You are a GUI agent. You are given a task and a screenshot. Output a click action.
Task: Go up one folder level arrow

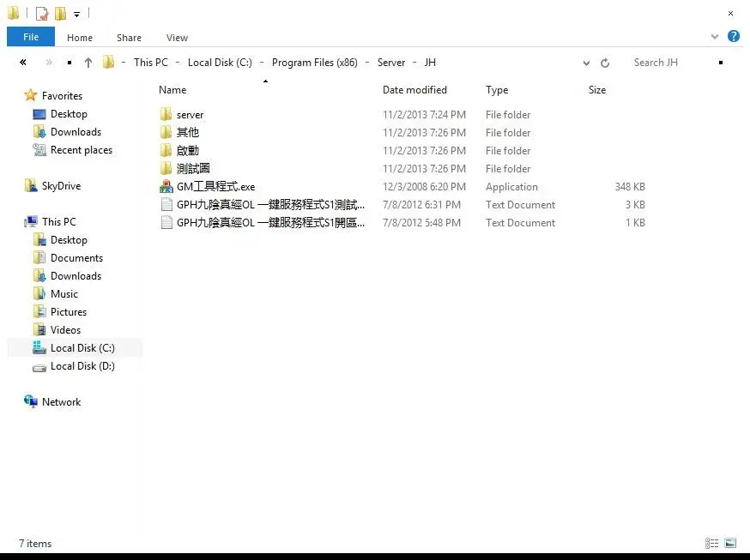(88, 63)
